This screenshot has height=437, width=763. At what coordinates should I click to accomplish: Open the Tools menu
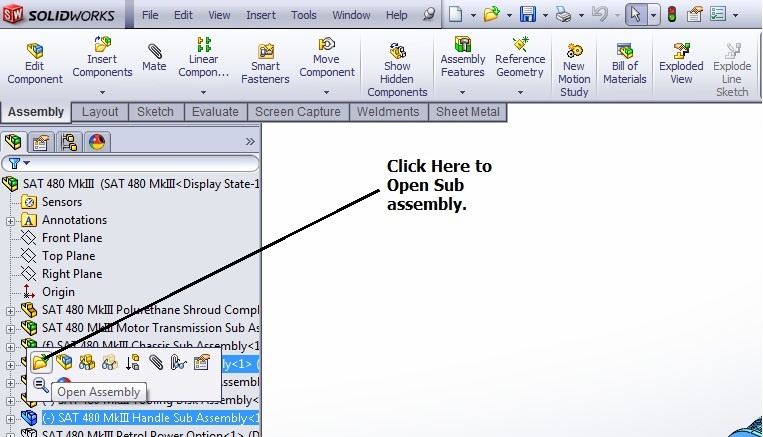(304, 15)
